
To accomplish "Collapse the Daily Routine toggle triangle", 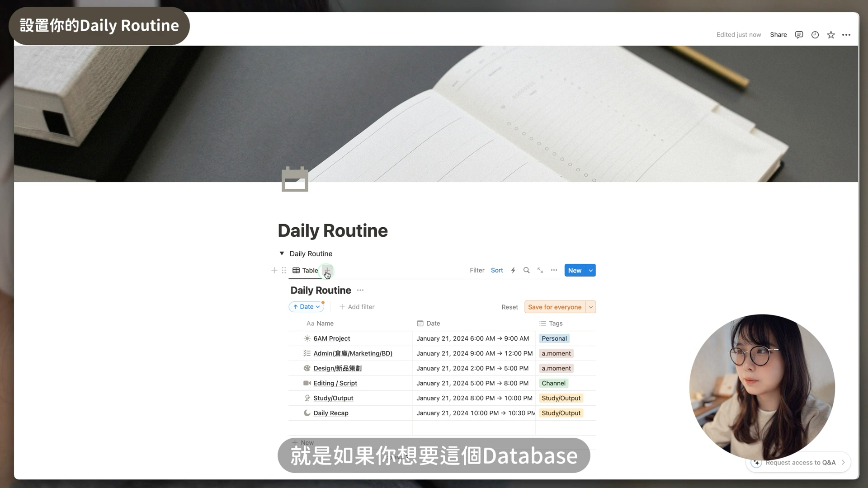I will (282, 253).
